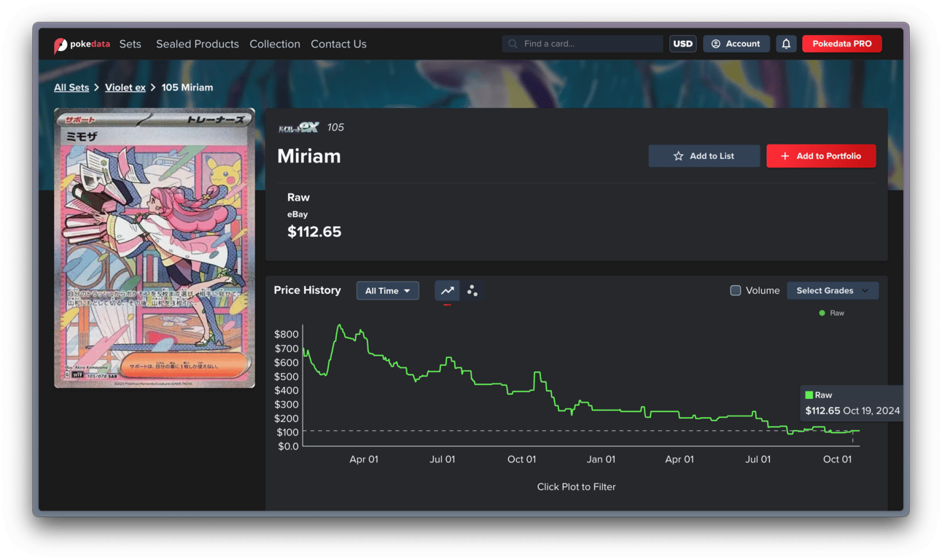Click the Violet ex set logo

pos(299,128)
